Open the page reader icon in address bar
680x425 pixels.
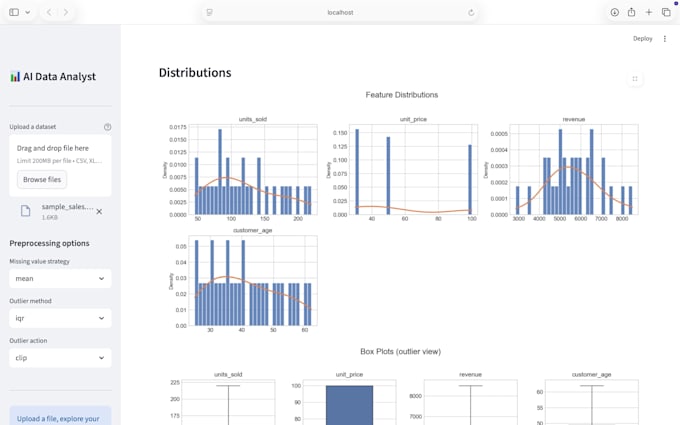(209, 13)
